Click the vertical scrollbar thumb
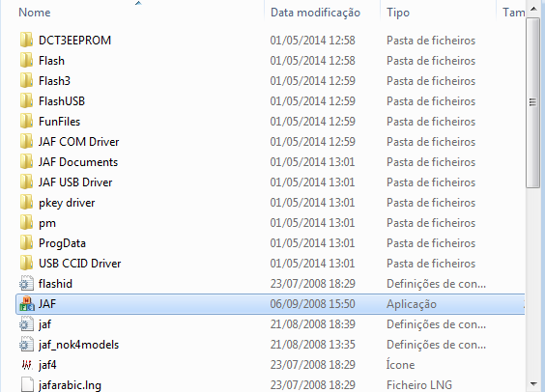Viewport: 545px width, 392px height. 533,102
